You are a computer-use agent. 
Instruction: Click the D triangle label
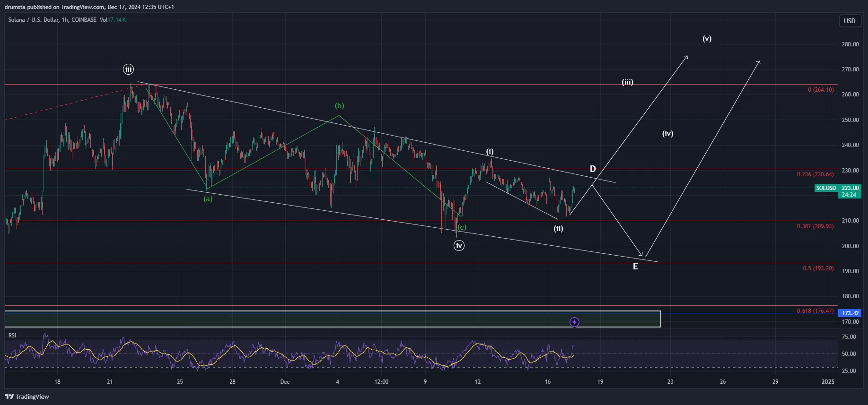click(593, 169)
